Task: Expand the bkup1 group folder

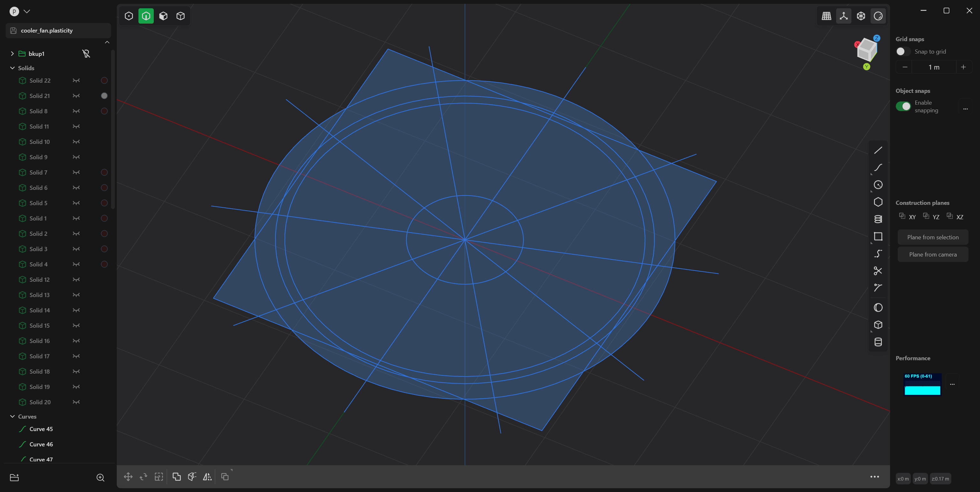Action: coord(12,54)
